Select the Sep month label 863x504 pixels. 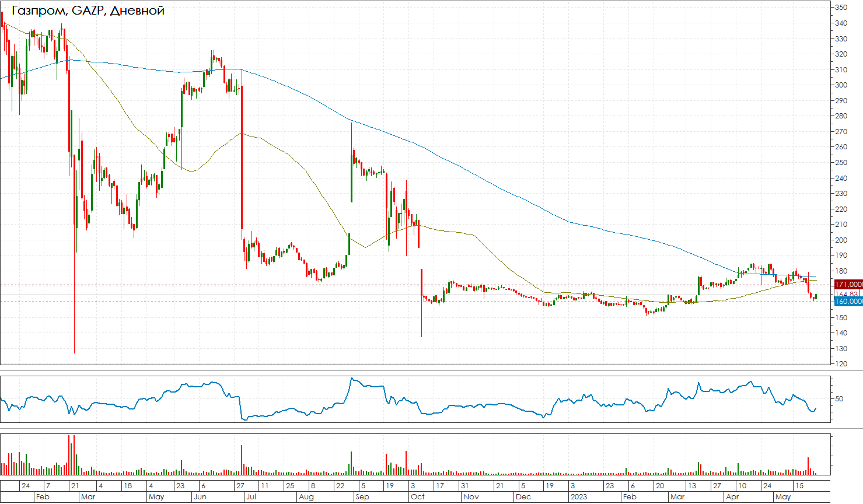click(x=362, y=497)
